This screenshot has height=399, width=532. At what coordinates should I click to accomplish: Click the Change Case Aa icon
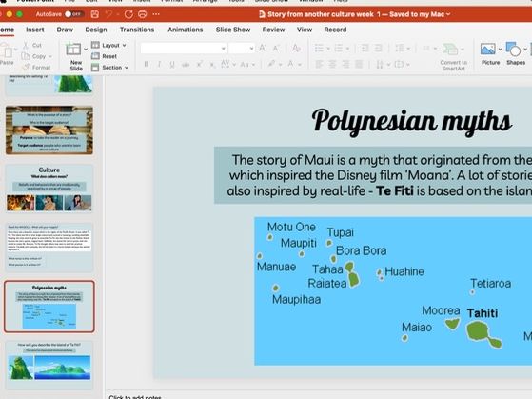coord(245,64)
